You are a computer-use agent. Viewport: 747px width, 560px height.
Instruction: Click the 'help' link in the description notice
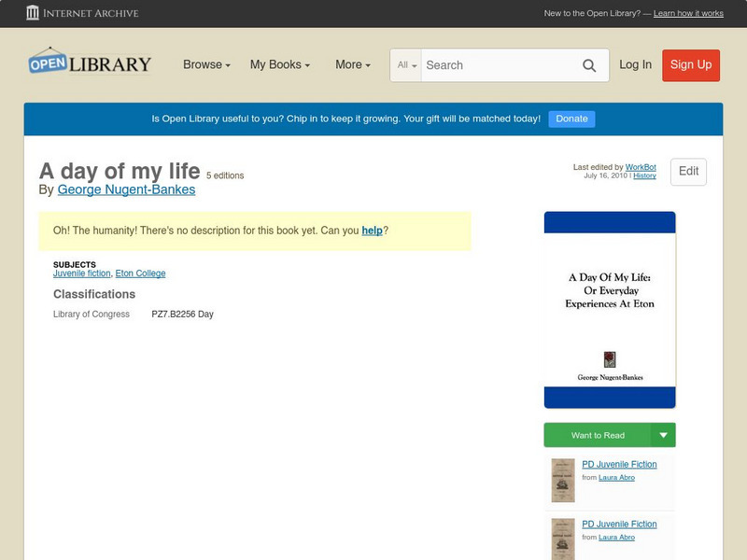coord(372,229)
